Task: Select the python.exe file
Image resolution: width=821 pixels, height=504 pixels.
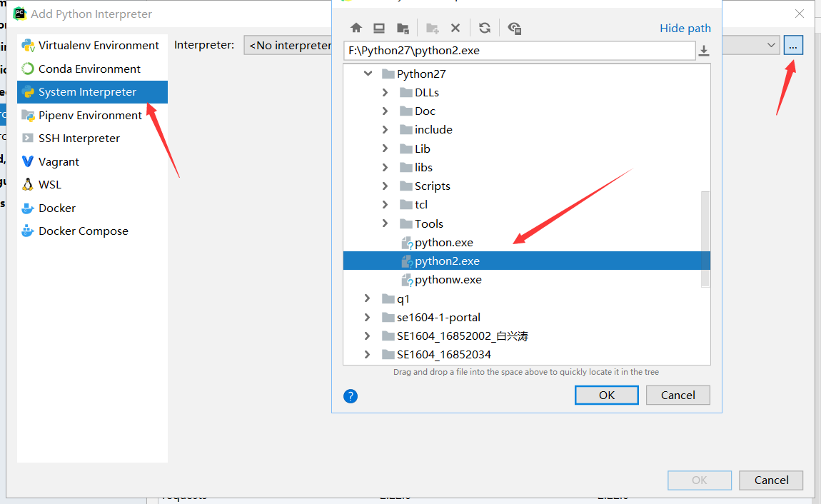Action: click(437, 242)
